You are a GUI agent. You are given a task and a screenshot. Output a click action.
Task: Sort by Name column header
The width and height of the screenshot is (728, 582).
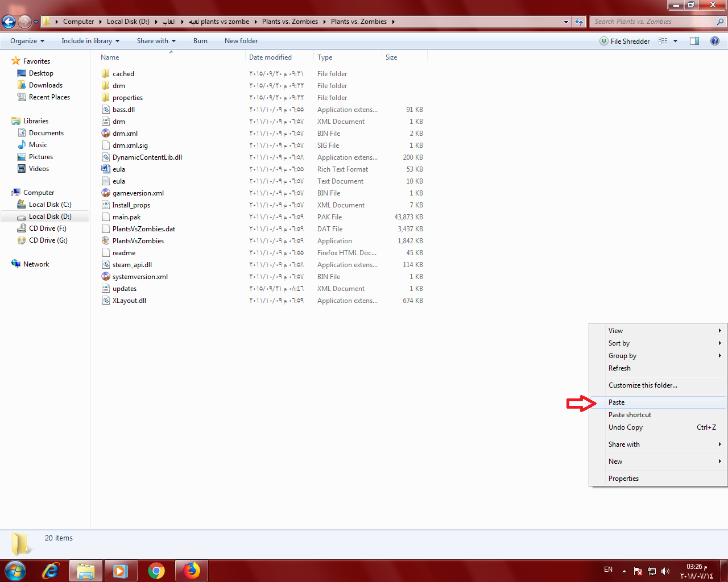(171, 57)
